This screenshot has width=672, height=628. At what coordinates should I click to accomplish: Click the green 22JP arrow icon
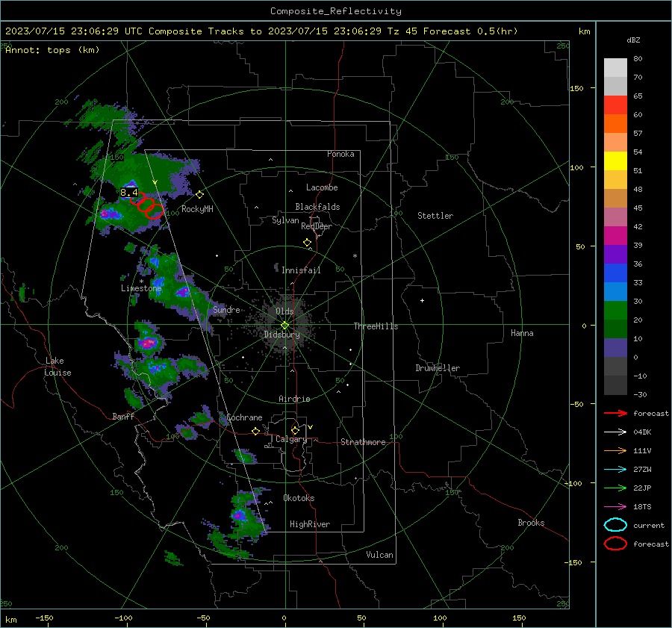[x=615, y=488]
